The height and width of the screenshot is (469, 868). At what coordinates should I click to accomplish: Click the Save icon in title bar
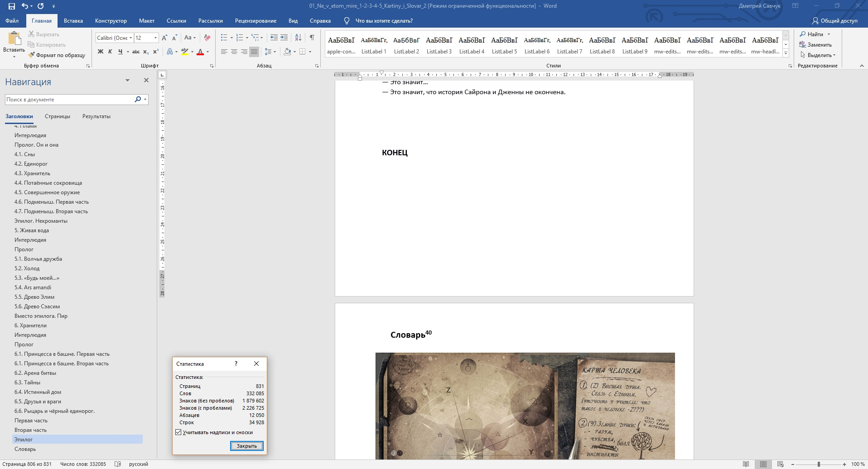12,6
